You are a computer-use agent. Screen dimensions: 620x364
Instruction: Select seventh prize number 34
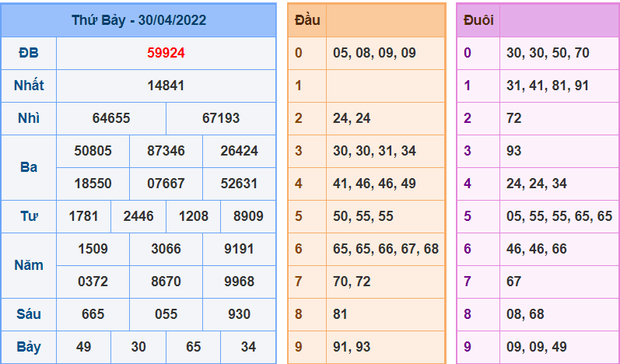coord(248,347)
